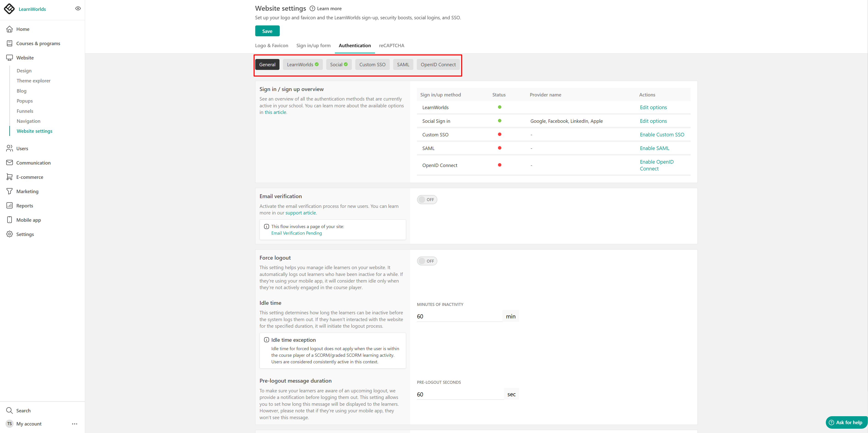Open Communication via envelope icon
Image resolution: width=868 pixels, height=433 pixels.
[x=10, y=163]
